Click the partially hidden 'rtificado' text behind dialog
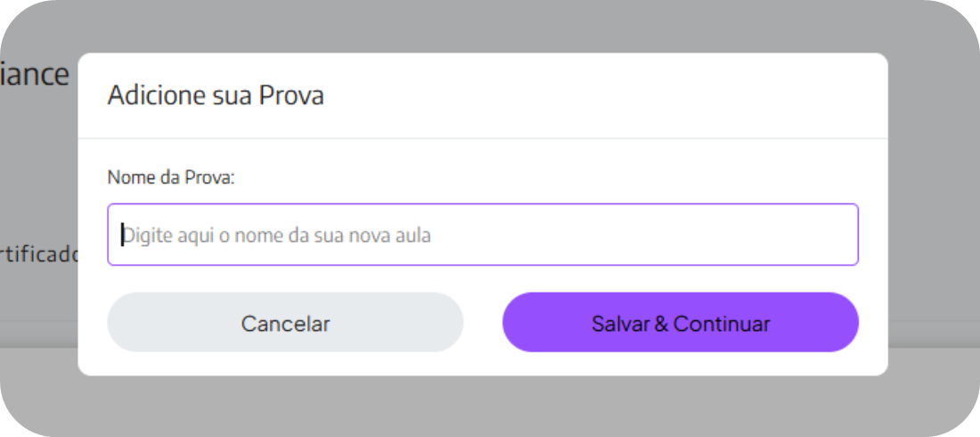 [x=40, y=254]
